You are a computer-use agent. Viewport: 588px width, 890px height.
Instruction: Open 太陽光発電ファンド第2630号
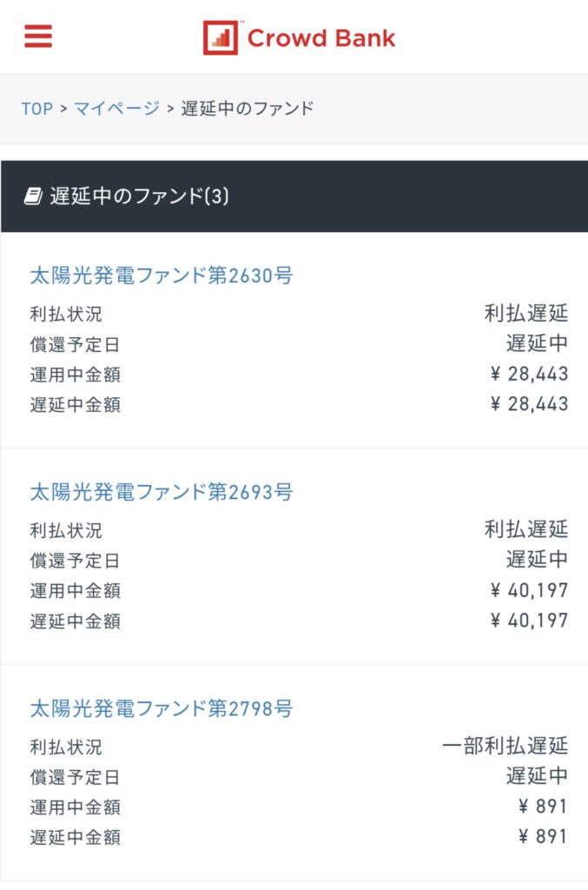[x=162, y=276]
